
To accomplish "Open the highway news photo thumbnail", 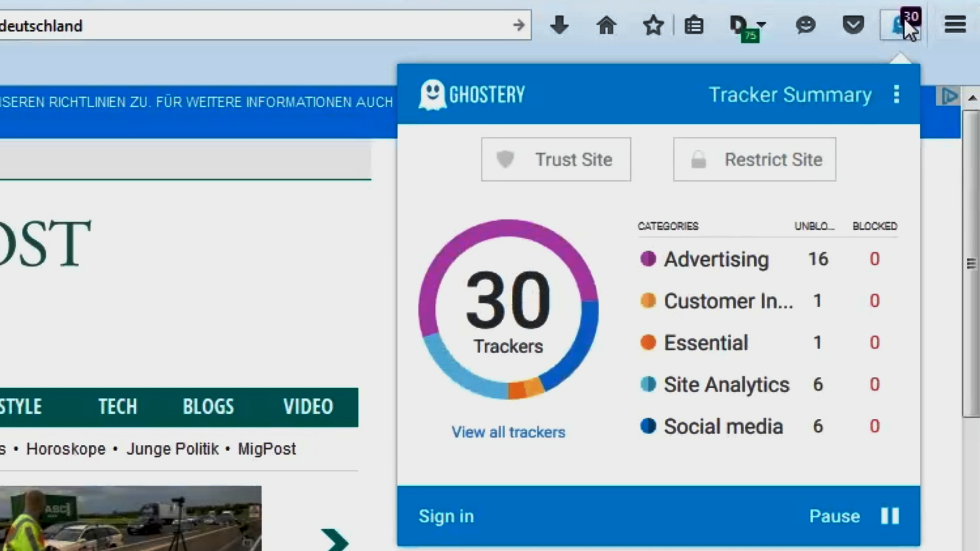I will [131, 518].
